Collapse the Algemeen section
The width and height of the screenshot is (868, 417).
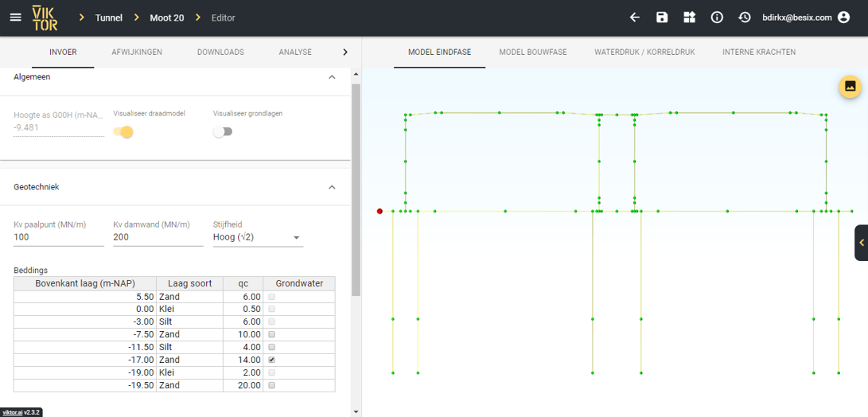[x=332, y=77]
